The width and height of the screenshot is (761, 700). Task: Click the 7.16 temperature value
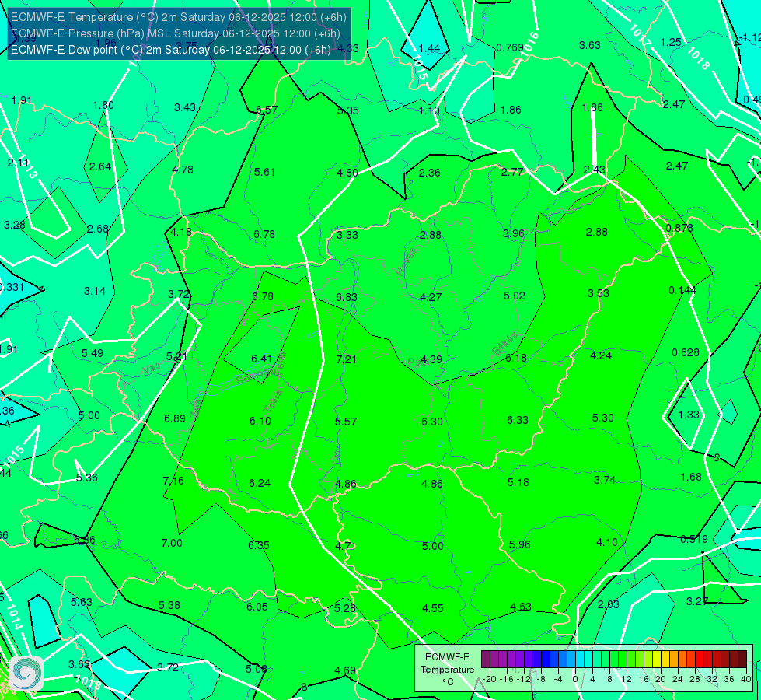[173, 481]
